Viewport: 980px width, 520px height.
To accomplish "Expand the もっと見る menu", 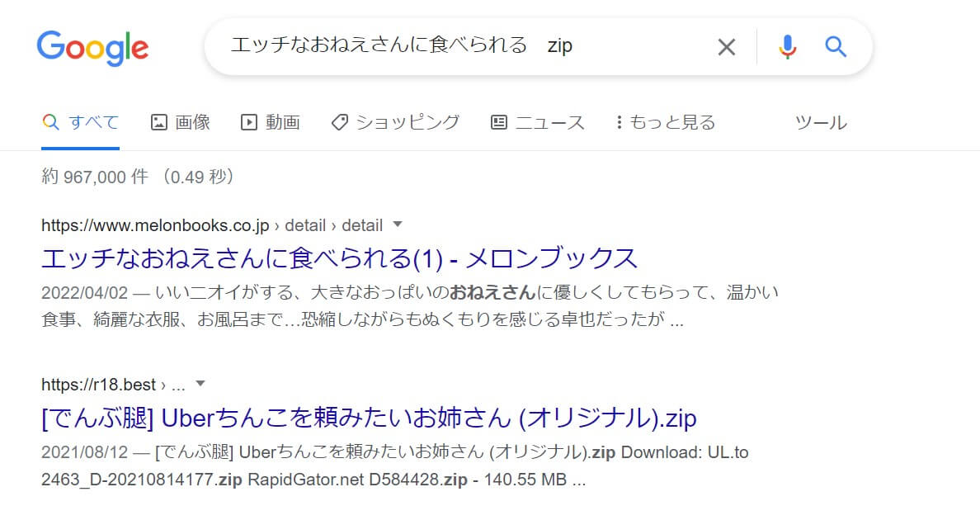I will click(x=666, y=122).
